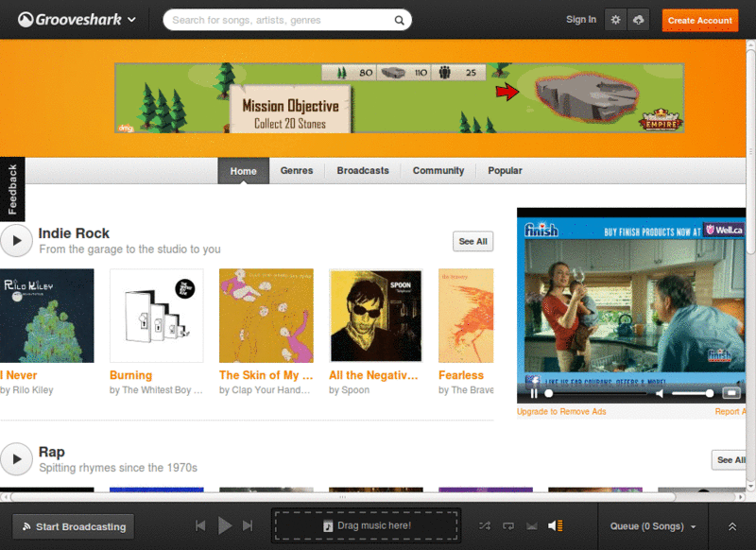Expand the Grooveshark logo dropdown arrow
This screenshot has width=756, height=550.
pyautogui.click(x=131, y=20)
